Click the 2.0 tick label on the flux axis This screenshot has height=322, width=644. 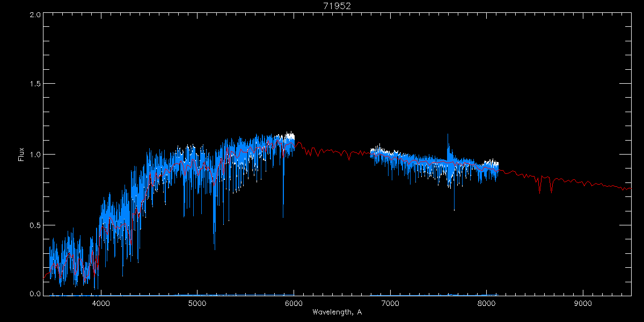[35, 15]
